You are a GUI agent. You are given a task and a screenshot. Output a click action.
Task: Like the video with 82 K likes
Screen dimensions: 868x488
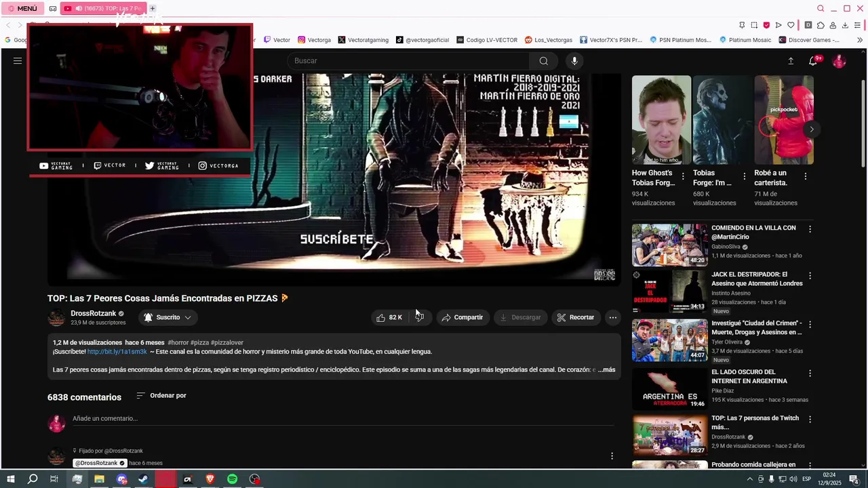[389, 317]
